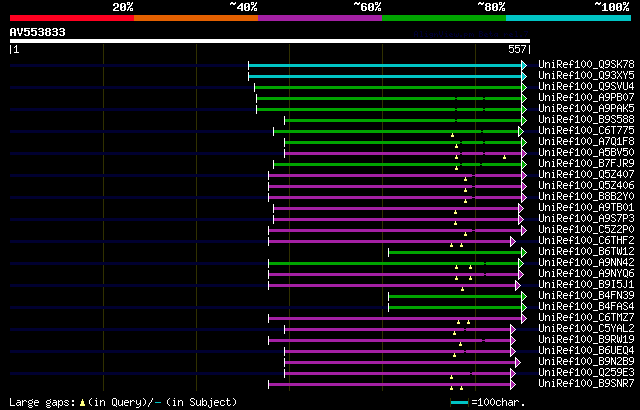Screen dimensions: 640x410
Task: Click the yellow gap marker under the B9I5J1 bar
Action: (x=462, y=289)
